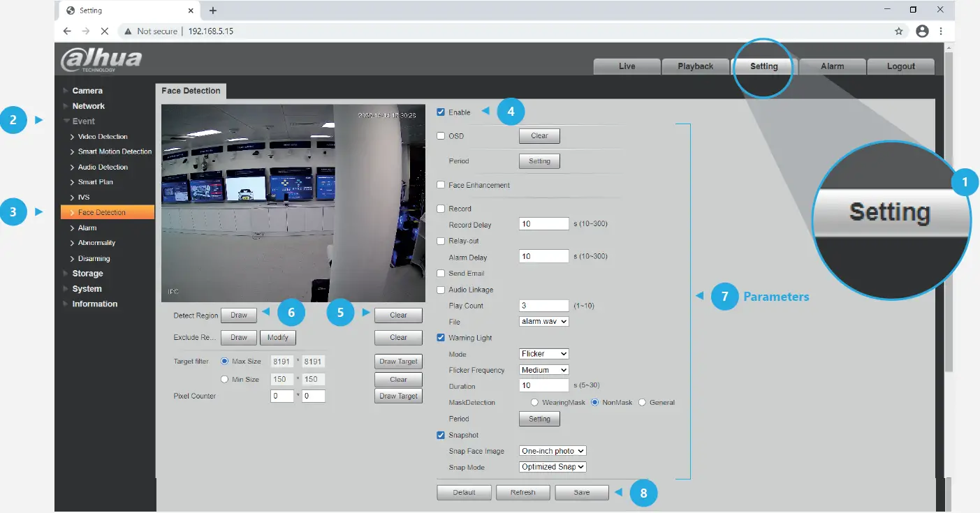The width and height of the screenshot is (980, 513).
Task: Open the Chrome three-dot menu
Action: point(942,31)
